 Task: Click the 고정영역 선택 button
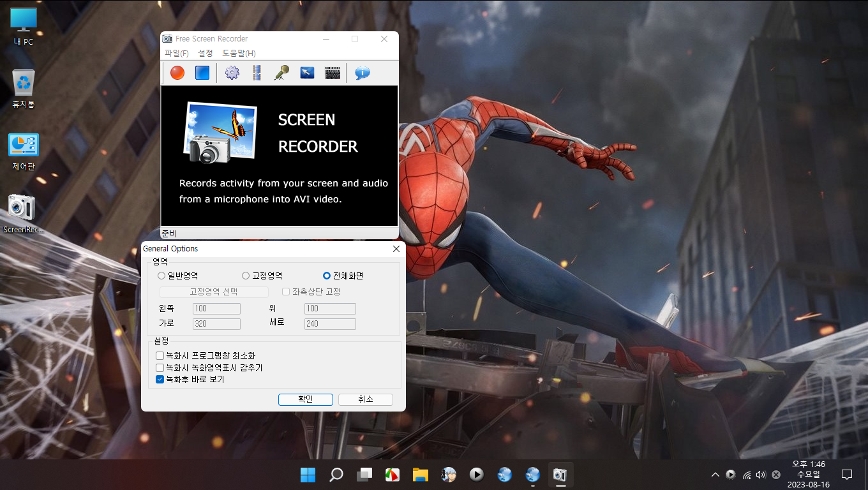(x=214, y=292)
